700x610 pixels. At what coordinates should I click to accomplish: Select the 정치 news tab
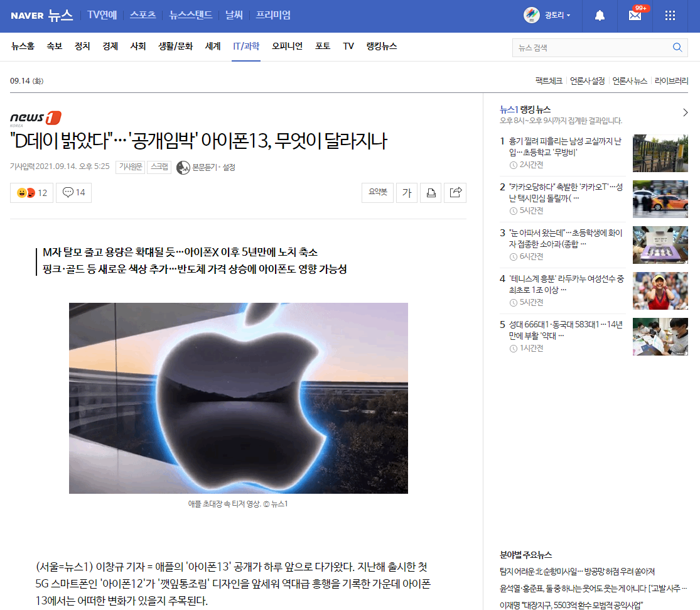tap(82, 46)
